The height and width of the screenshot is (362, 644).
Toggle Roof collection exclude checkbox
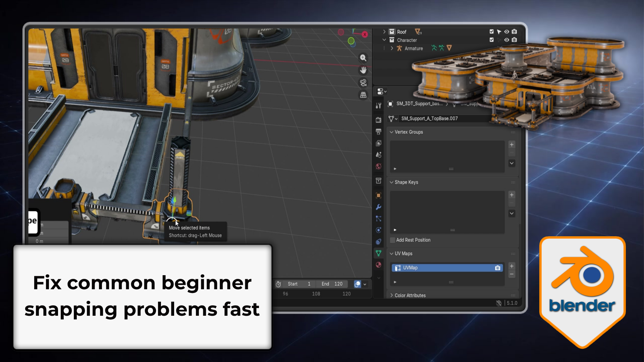click(x=492, y=32)
